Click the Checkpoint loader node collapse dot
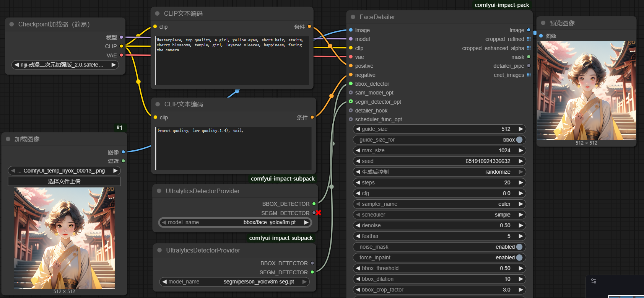The height and width of the screenshot is (298, 644). [x=11, y=24]
